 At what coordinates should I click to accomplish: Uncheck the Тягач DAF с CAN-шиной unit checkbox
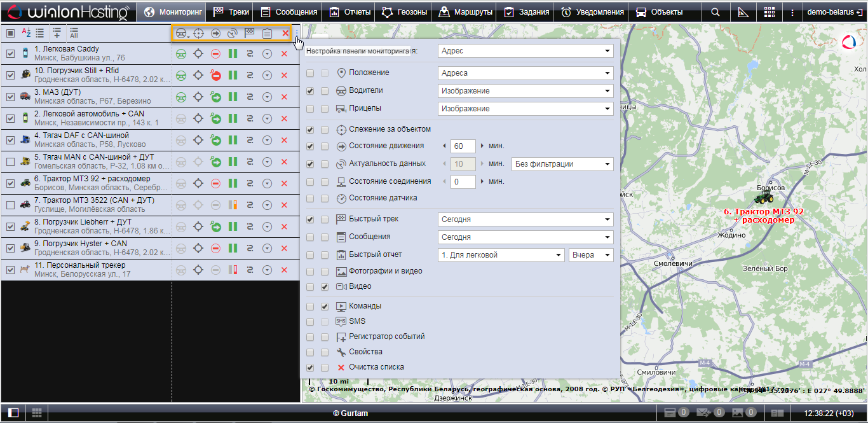coord(10,141)
